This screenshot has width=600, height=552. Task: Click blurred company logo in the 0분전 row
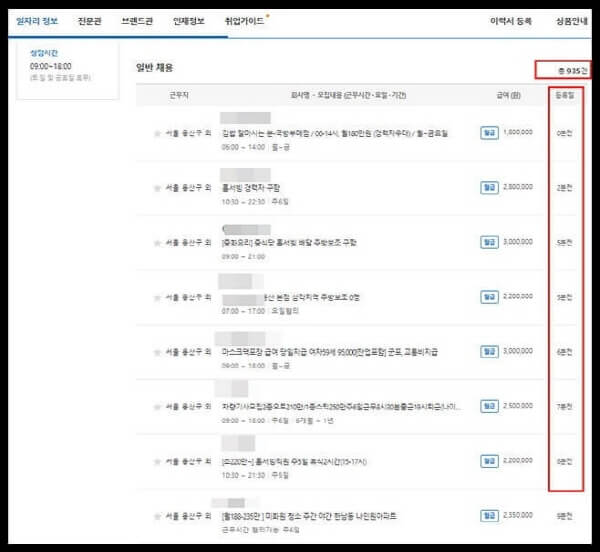(x=245, y=118)
